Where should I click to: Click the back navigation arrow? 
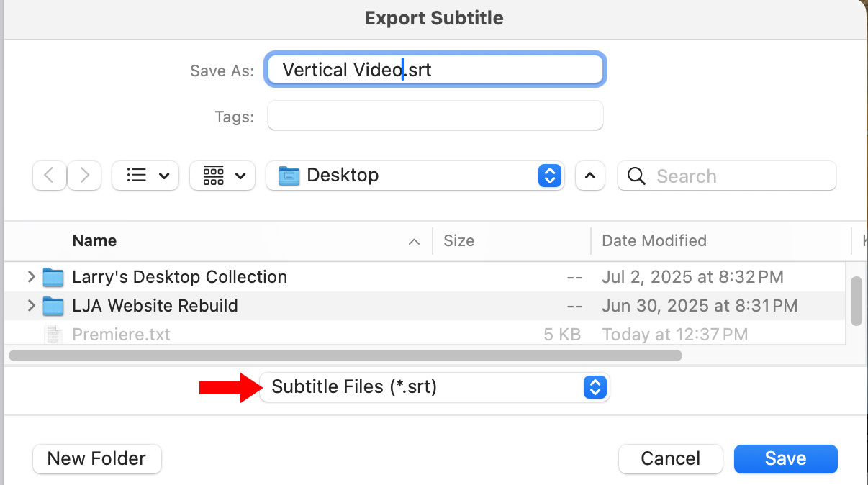tap(50, 176)
